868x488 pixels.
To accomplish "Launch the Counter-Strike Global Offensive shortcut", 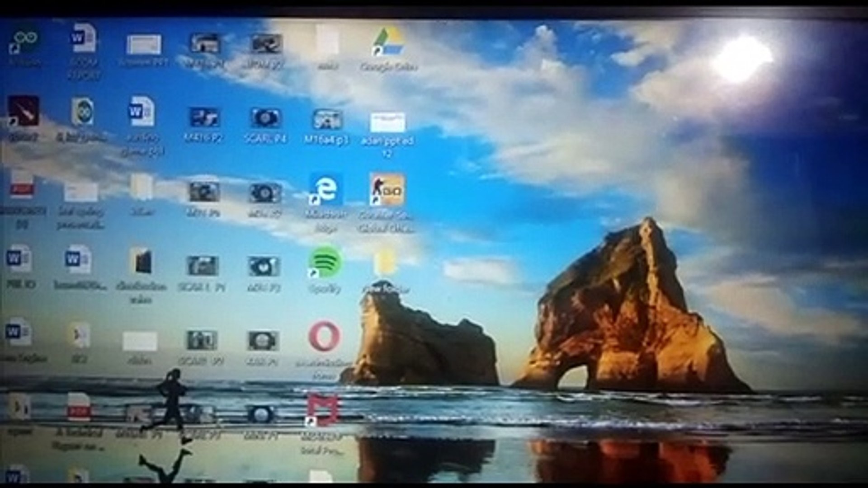I will tap(387, 190).
